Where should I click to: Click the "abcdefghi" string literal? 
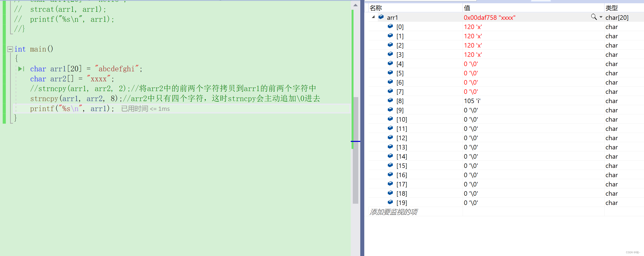(x=116, y=69)
